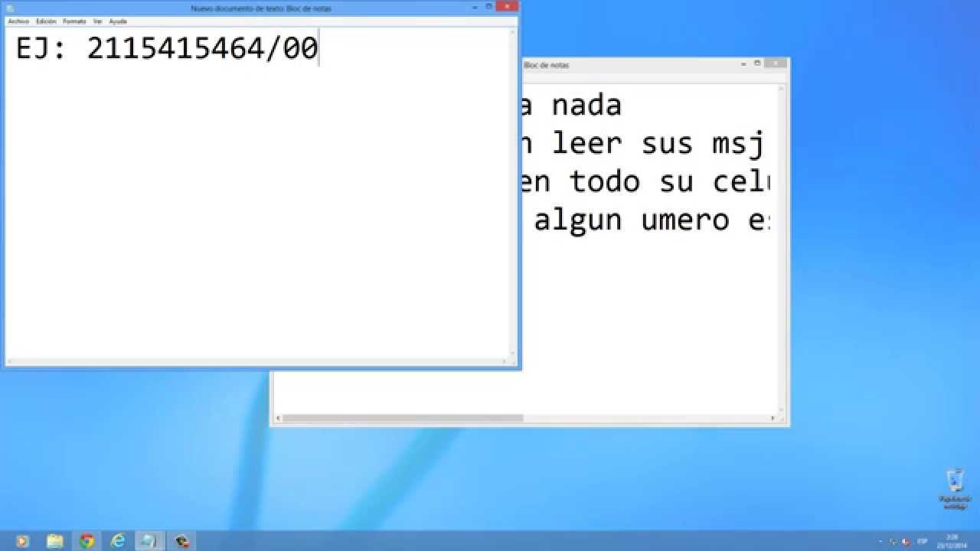
Task: Click right scroll arrow of back Notepad scrollbar
Action: pos(773,418)
